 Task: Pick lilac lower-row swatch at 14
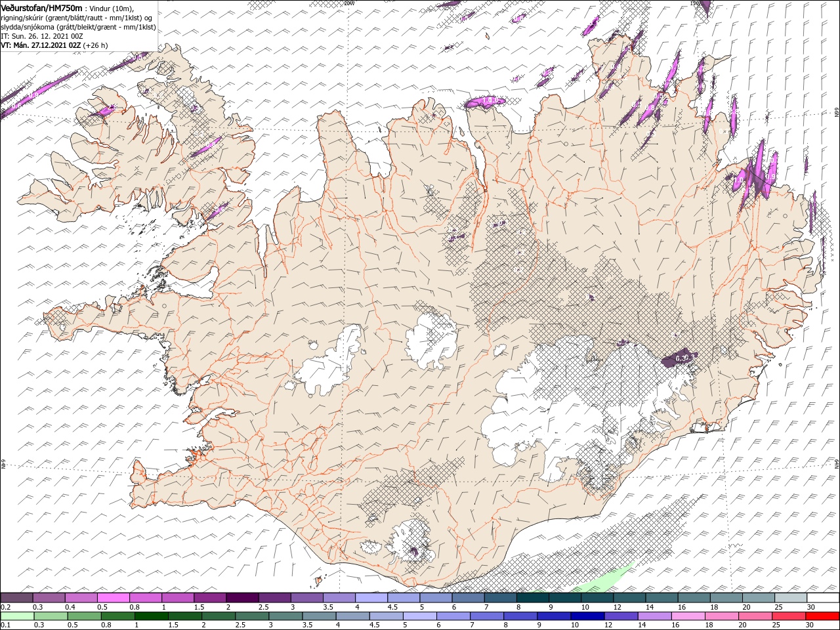tap(654, 616)
